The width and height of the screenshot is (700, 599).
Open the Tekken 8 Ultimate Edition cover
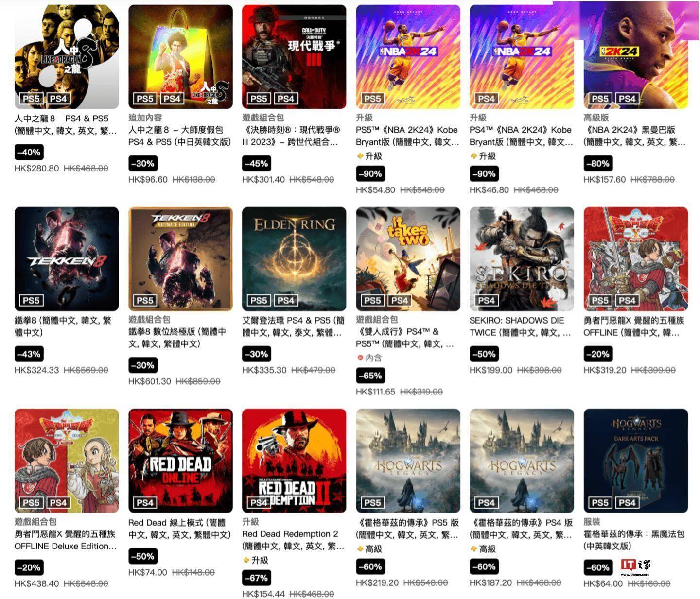(180, 259)
